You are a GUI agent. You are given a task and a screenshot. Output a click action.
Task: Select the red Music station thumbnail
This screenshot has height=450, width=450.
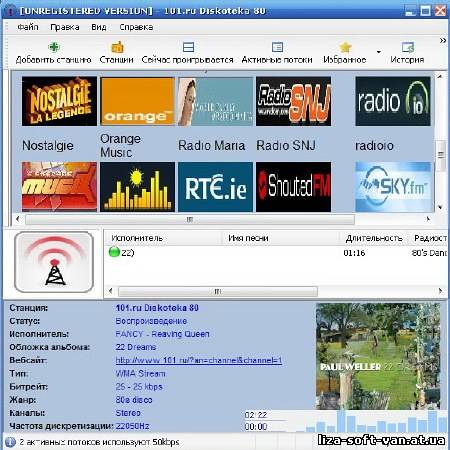tap(59, 187)
